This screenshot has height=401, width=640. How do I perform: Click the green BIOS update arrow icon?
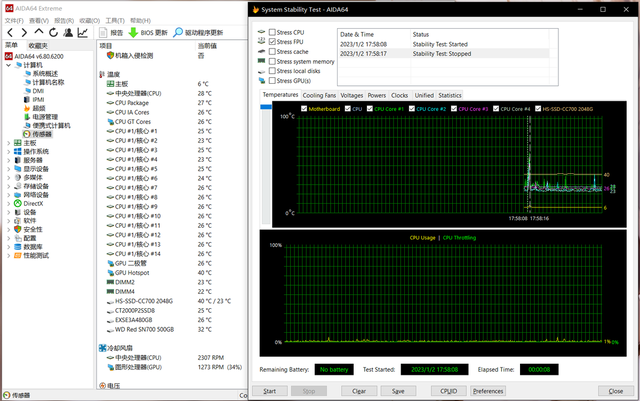(133, 33)
